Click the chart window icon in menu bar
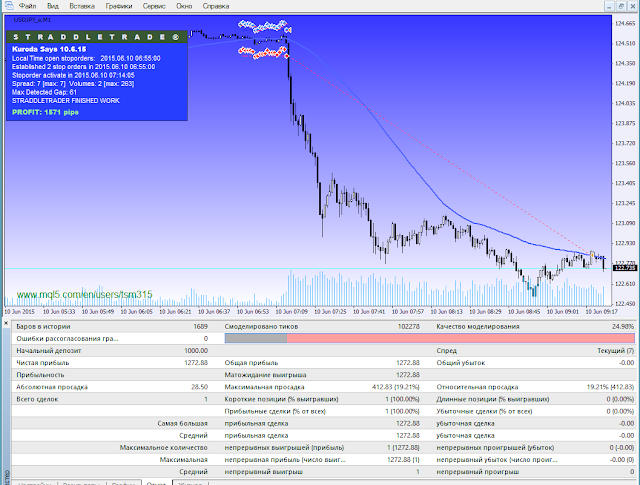Screen dimensions: 640x485 (8, 6)
